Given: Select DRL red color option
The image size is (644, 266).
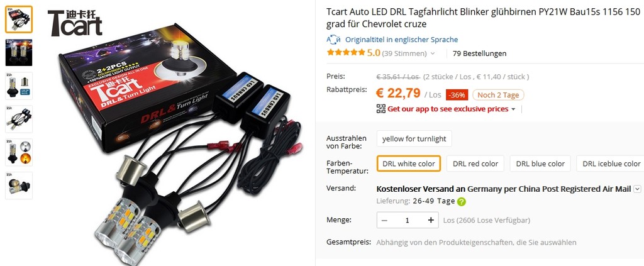Looking at the screenshot, I should click(x=475, y=163).
